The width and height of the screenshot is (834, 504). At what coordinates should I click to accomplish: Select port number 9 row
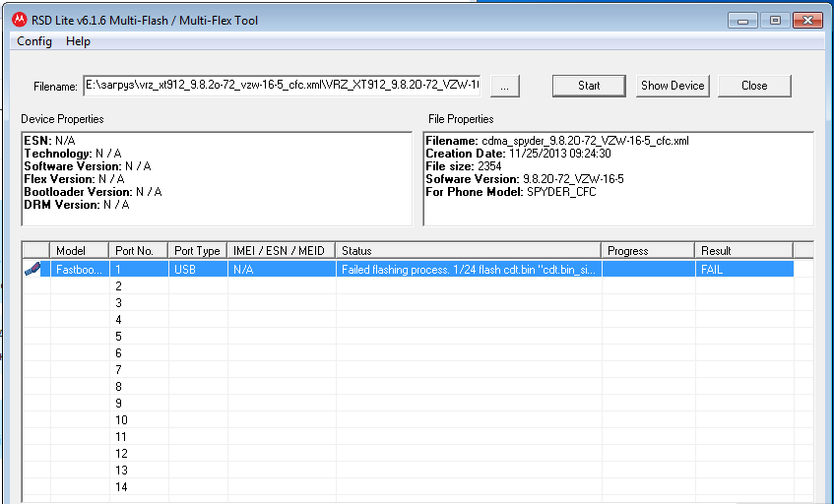coord(417,404)
